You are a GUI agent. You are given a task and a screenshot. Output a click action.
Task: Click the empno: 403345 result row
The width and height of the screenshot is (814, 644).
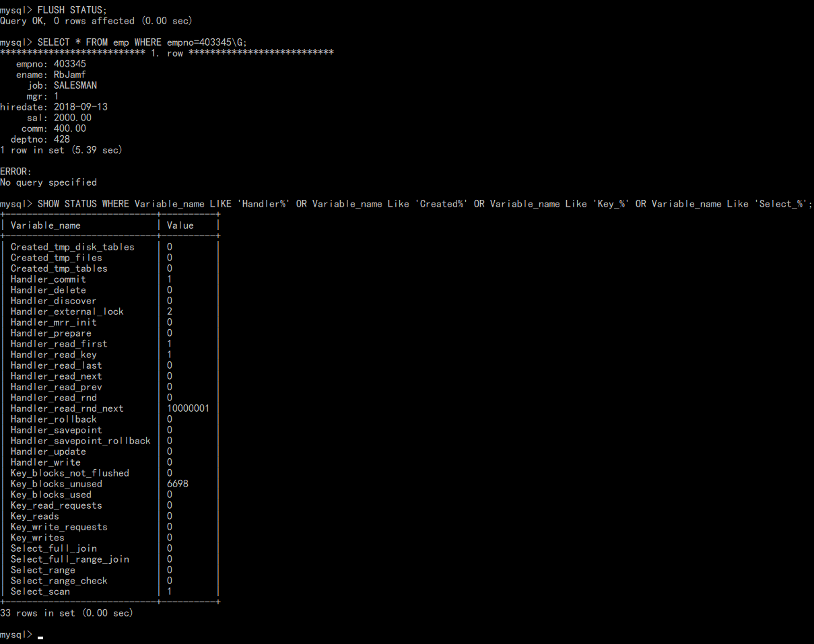[50, 64]
